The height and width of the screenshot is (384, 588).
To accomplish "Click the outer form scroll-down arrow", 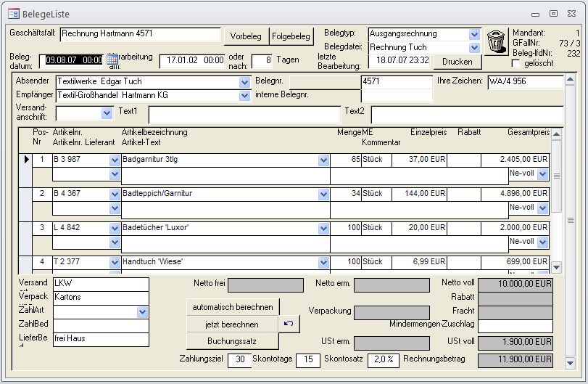I will (x=570, y=363).
